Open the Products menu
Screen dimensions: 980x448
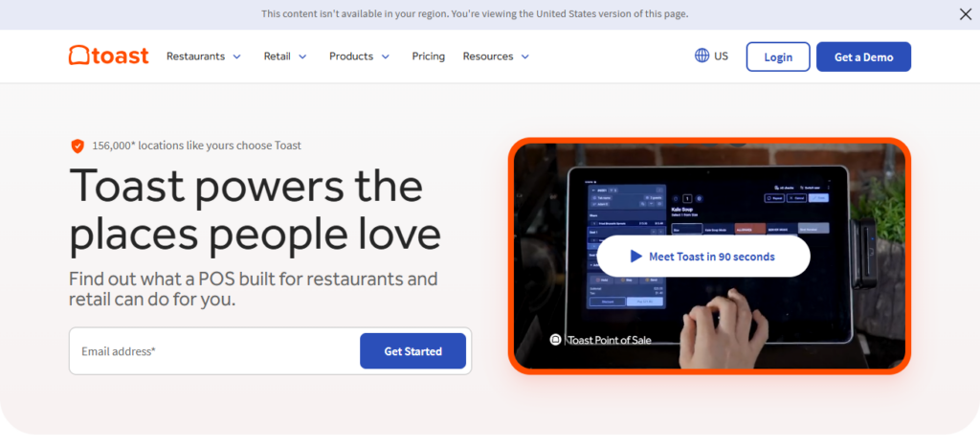click(351, 56)
